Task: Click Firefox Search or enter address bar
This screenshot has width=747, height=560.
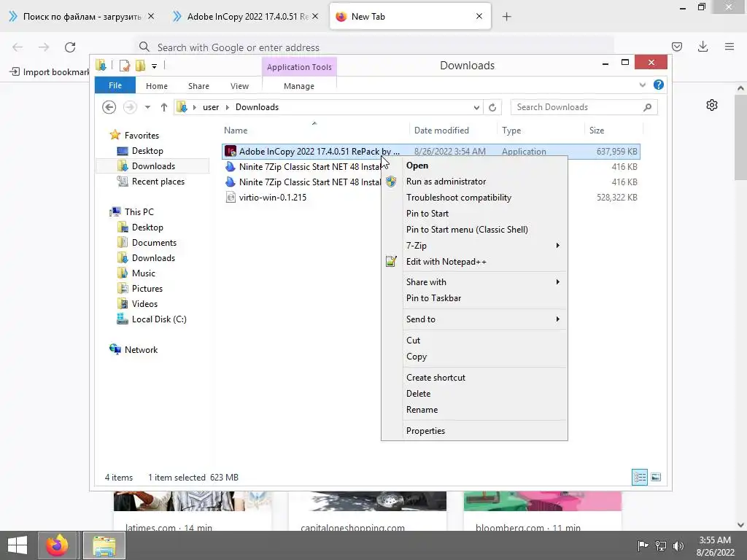Action: (x=373, y=47)
